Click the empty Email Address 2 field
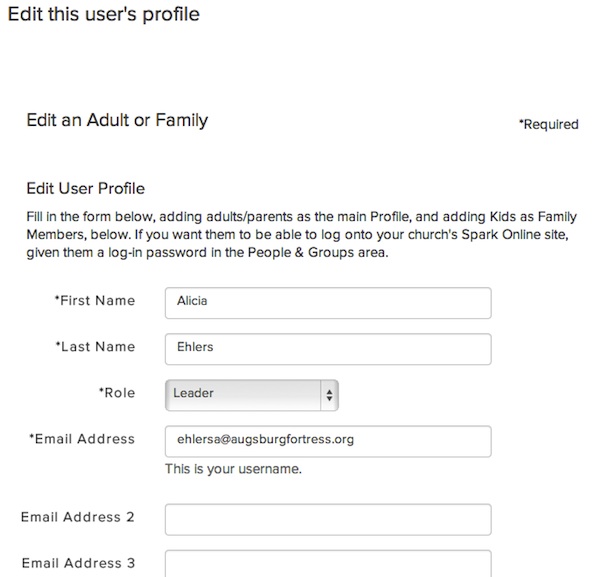Screen dimensions: 600x577 327,519
